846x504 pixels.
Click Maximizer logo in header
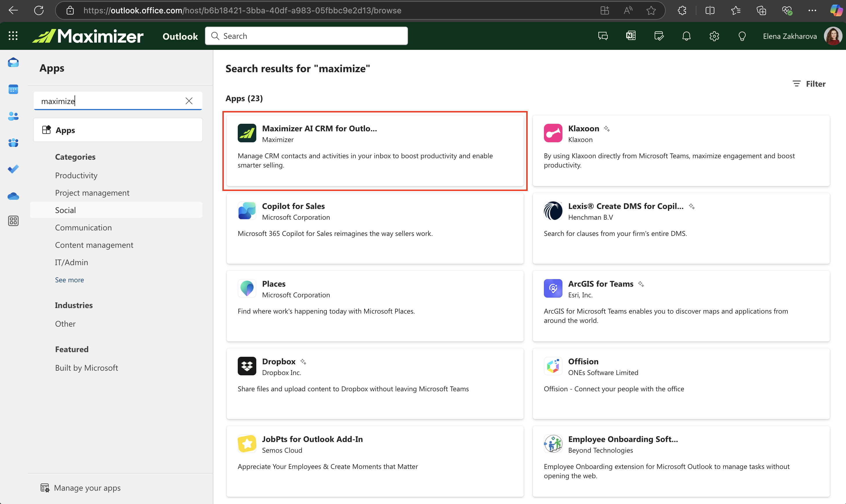click(x=88, y=36)
